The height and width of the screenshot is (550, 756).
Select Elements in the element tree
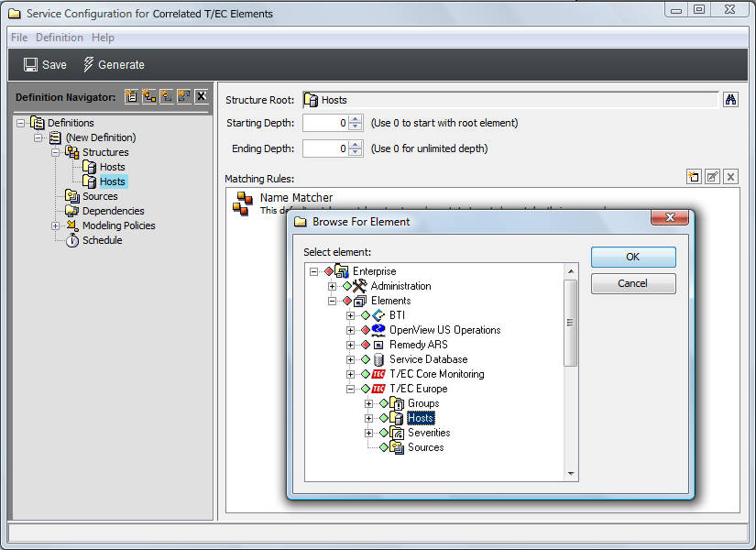pos(391,301)
